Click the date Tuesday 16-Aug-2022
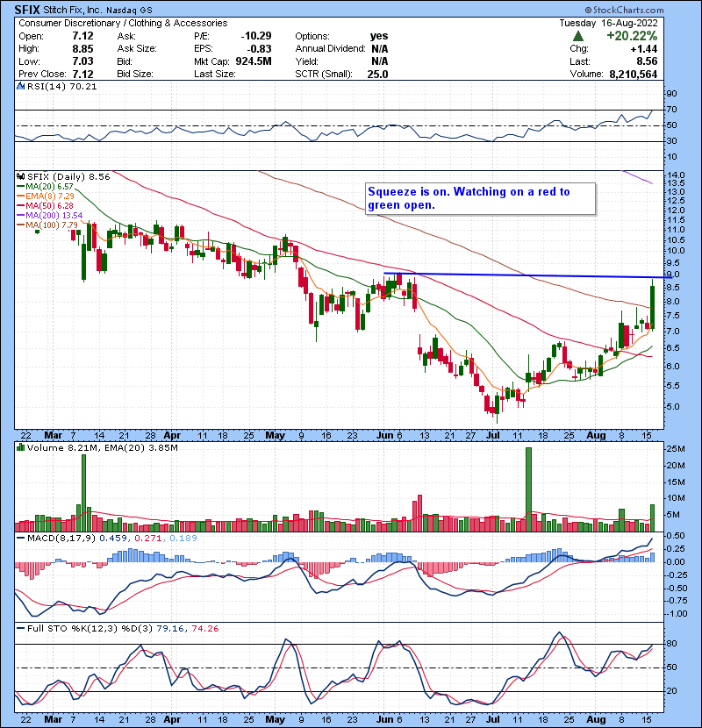 click(608, 23)
